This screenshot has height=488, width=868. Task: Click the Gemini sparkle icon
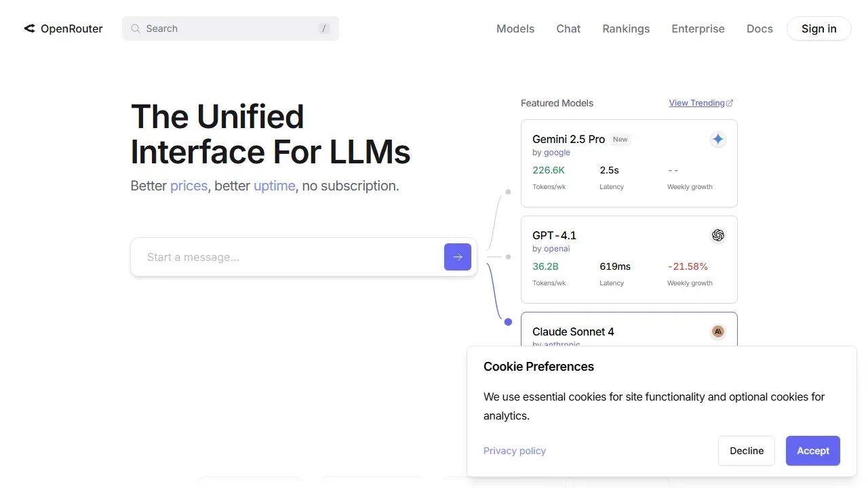(718, 139)
